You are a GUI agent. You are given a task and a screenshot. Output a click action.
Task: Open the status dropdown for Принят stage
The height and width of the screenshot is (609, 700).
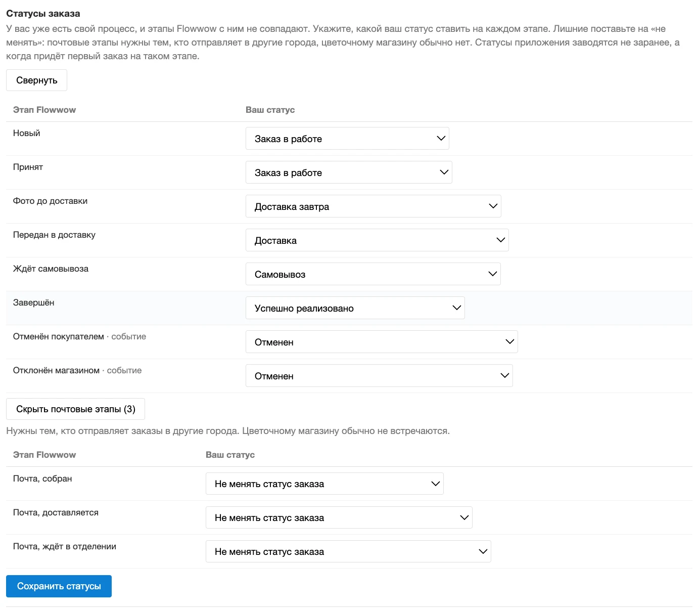349,172
